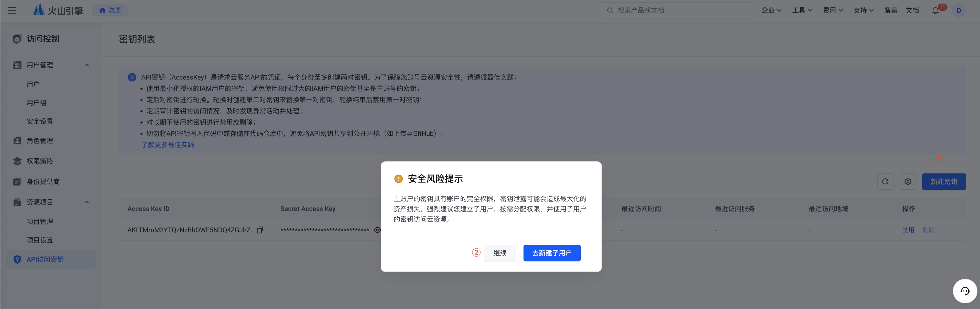
Task: Open the 权限策略 sidebar item
Action: pos(40,161)
